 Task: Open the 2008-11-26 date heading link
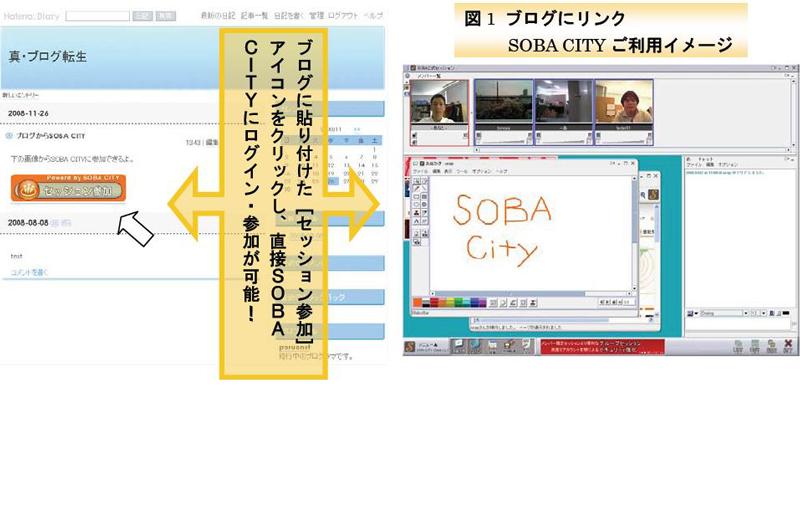pyautogui.click(x=28, y=113)
